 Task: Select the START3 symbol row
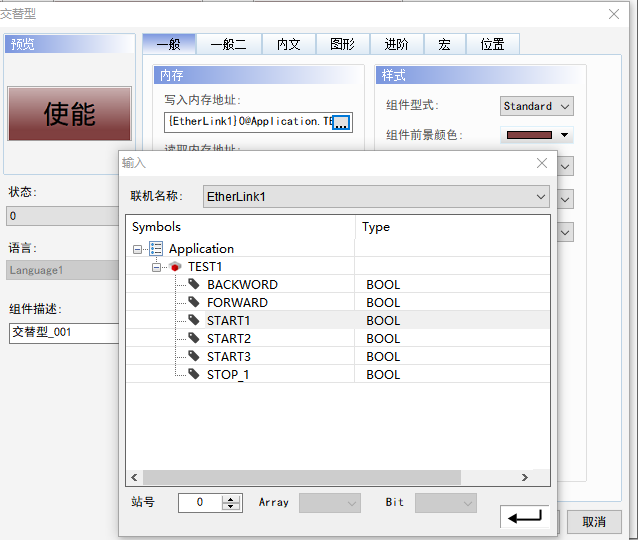[229, 357]
